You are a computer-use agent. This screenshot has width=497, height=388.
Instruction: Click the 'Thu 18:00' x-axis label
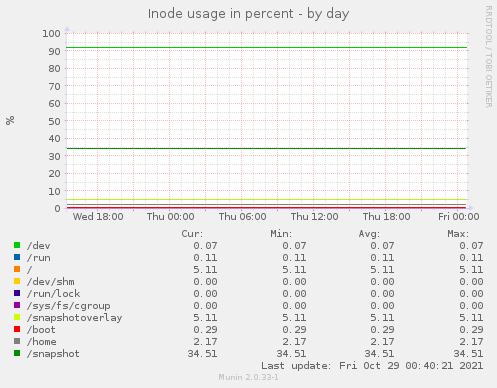point(386,217)
